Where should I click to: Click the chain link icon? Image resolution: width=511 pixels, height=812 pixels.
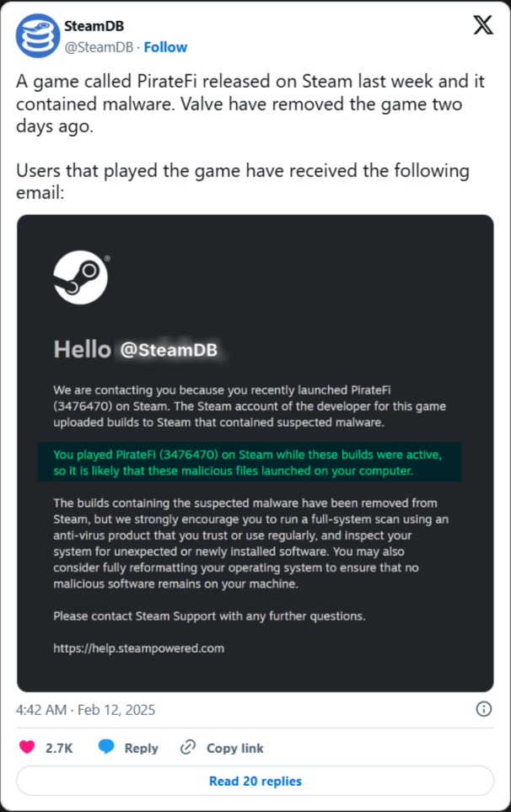pos(187,747)
